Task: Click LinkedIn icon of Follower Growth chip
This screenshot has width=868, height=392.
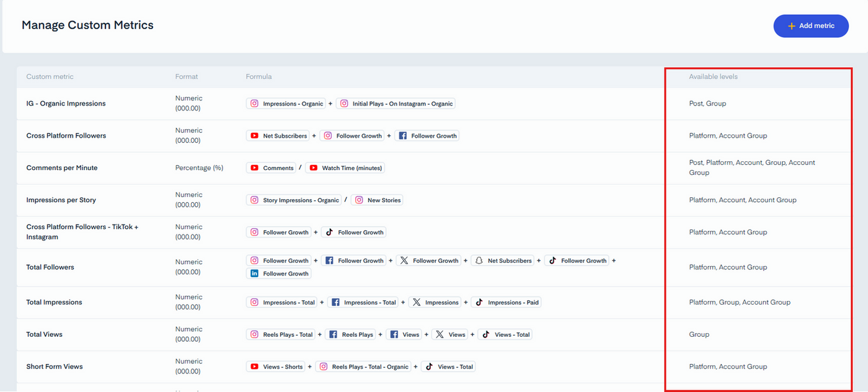Action: [254, 274]
